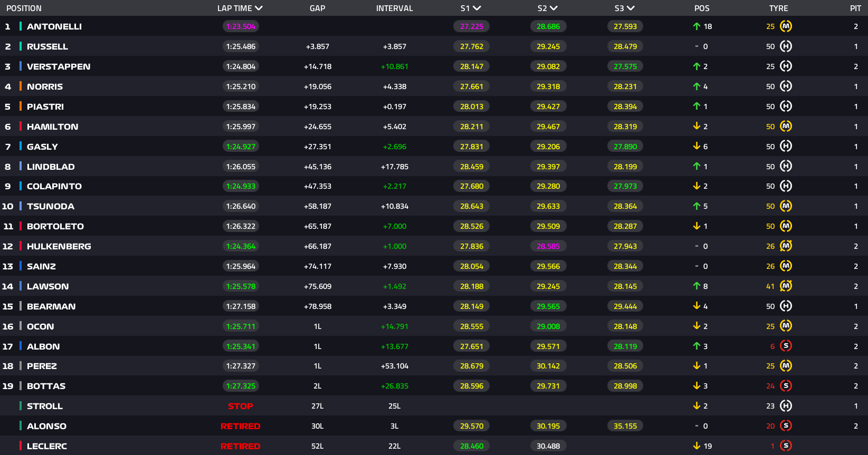Viewport: 868px width, 455px height.
Task: Click the INTERVAL column header
Action: click(395, 8)
